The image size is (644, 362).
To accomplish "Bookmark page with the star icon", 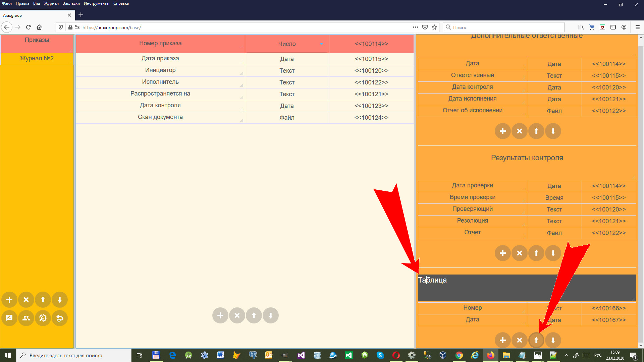I will [x=434, y=27].
